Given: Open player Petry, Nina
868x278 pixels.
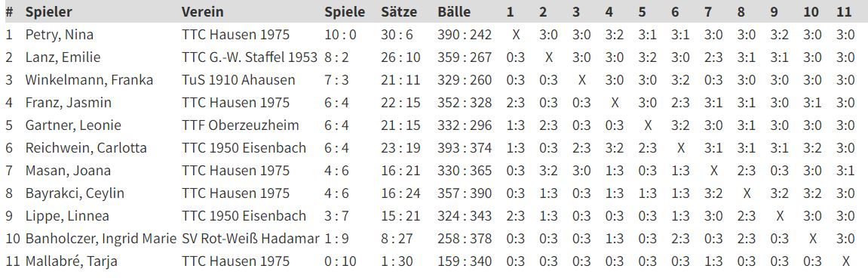Looking at the screenshot, I should click(60, 35).
